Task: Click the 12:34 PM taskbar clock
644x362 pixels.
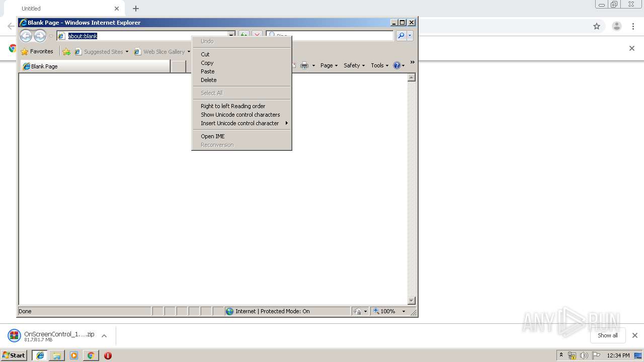Action: [618, 355]
